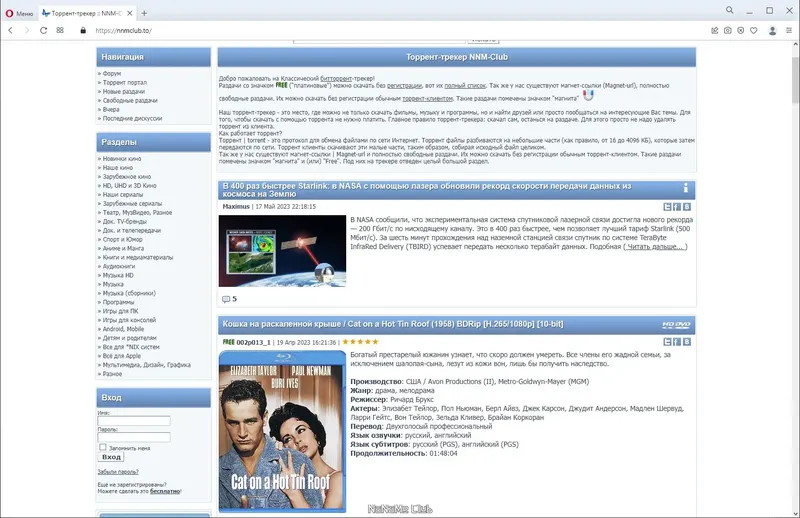Viewport: 800px width, 518px height.
Task: Open Свободные раздачи link
Action: (130, 101)
